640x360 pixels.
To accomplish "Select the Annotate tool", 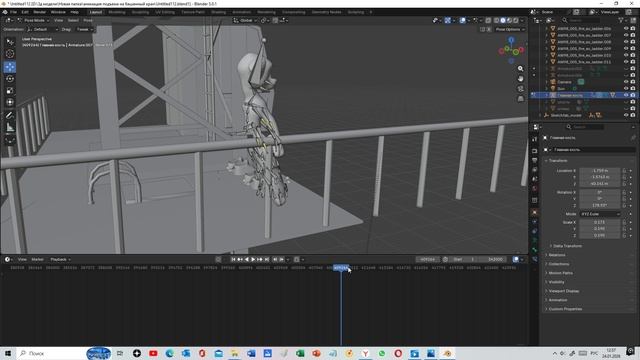I will click(10, 116).
